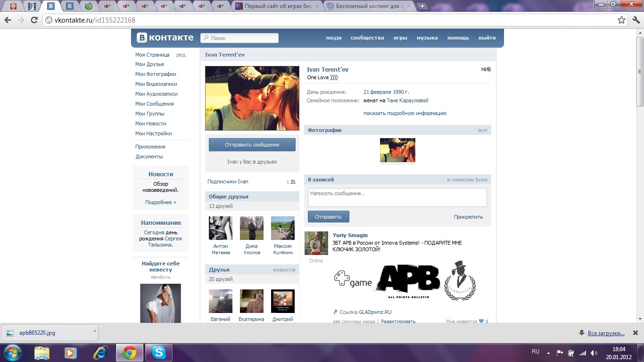Open the музыка menu in header
Viewport: 644px width, 362px height.
tap(427, 38)
